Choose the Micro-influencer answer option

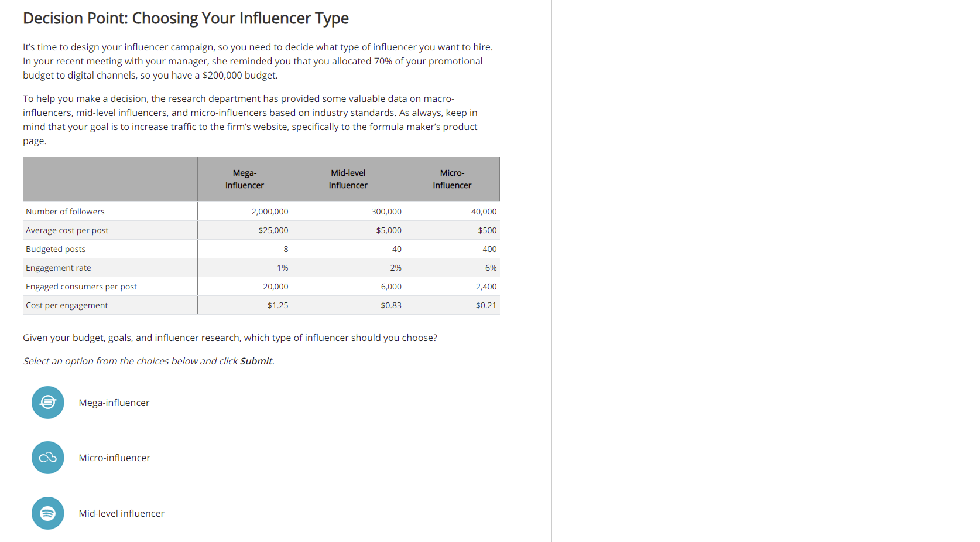point(115,458)
